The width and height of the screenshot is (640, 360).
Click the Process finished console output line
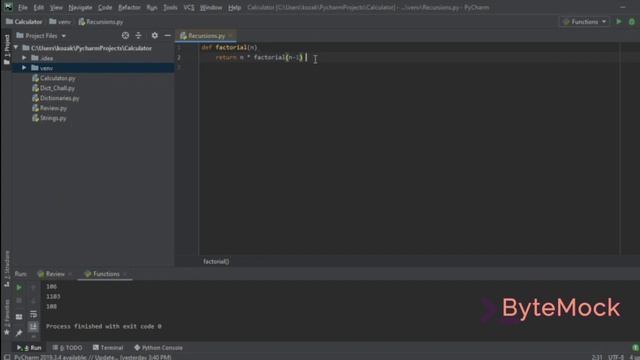point(104,326)
